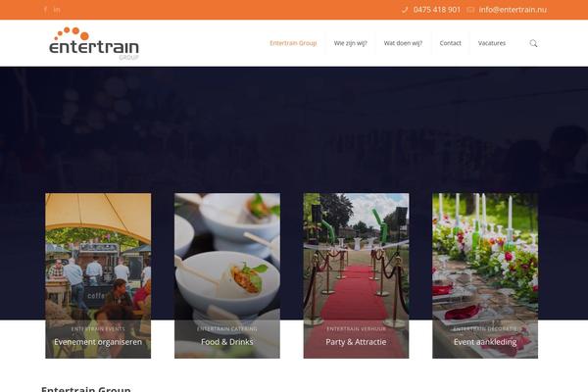Click the Entertrain Catering label

coord(227,329)
